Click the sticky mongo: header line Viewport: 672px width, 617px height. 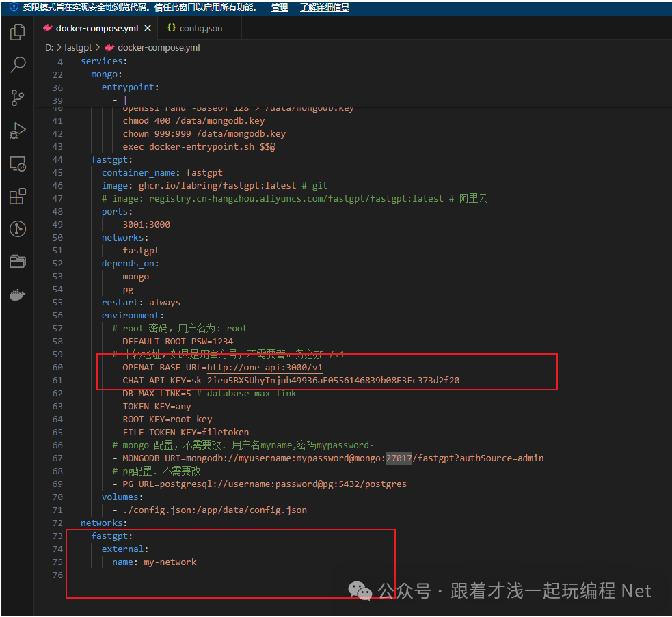pos(106,74)
